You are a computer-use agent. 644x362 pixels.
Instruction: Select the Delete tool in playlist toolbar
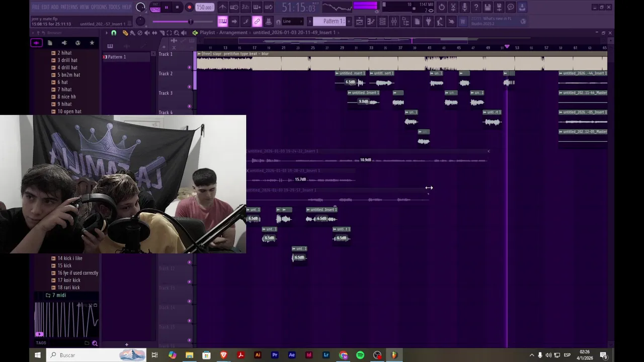coord(140,33)
